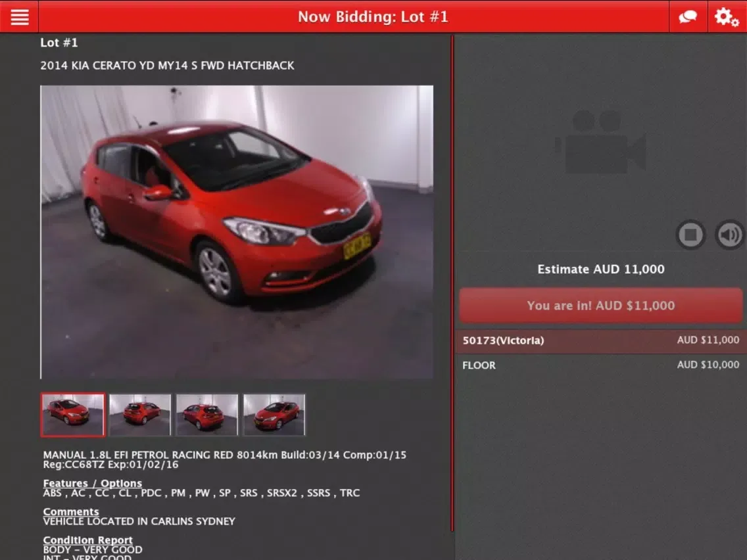The height and width of the screenshot is (560, 747).
Task: Mute the auction audio speaker
Action: pyautogui.click(x=729, y=234)
